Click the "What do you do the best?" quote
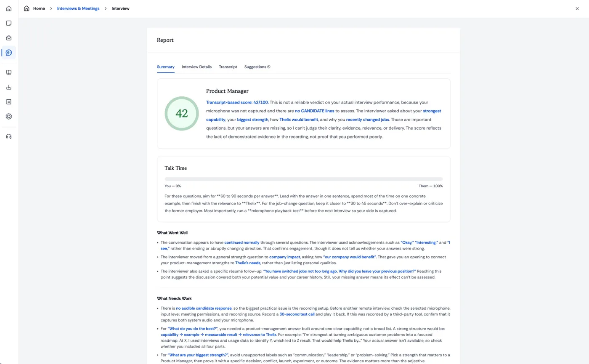The height and width of the screenshot is (364, 589). tap(192, 329)
